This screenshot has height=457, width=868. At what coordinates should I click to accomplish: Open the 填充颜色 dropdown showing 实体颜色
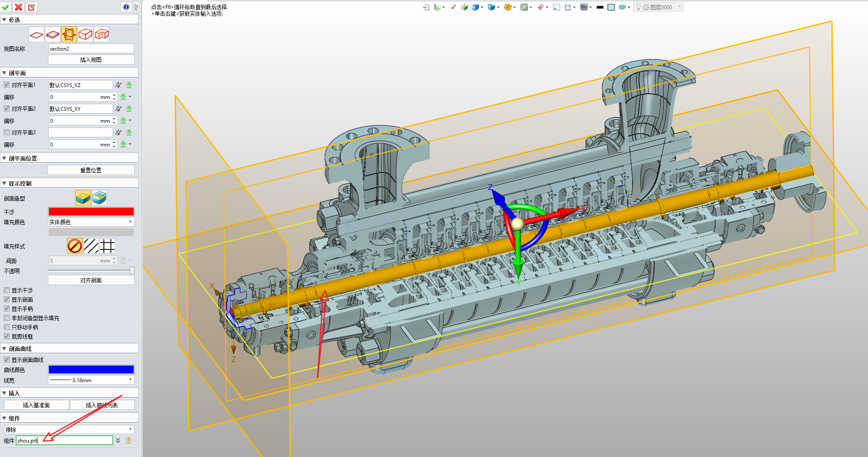(91, 222)
